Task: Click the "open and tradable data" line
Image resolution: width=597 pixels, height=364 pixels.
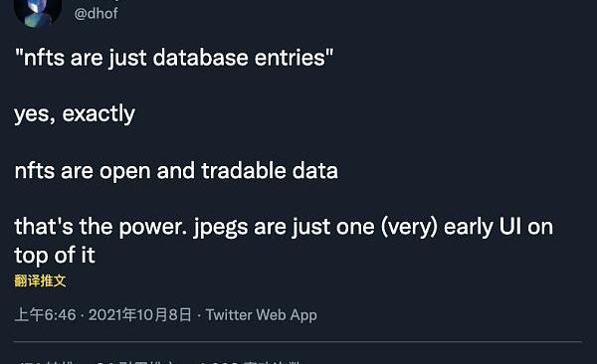Action: pyautogui.click(x=176, y=171)
